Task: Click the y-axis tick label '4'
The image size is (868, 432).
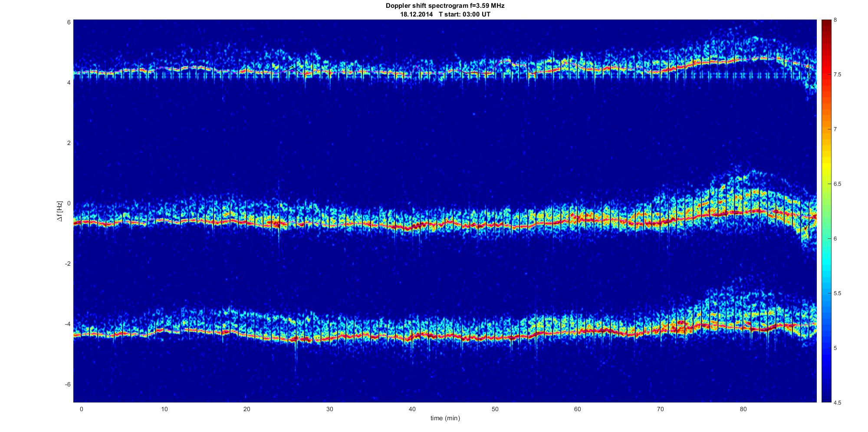Action: pos(69,82)
